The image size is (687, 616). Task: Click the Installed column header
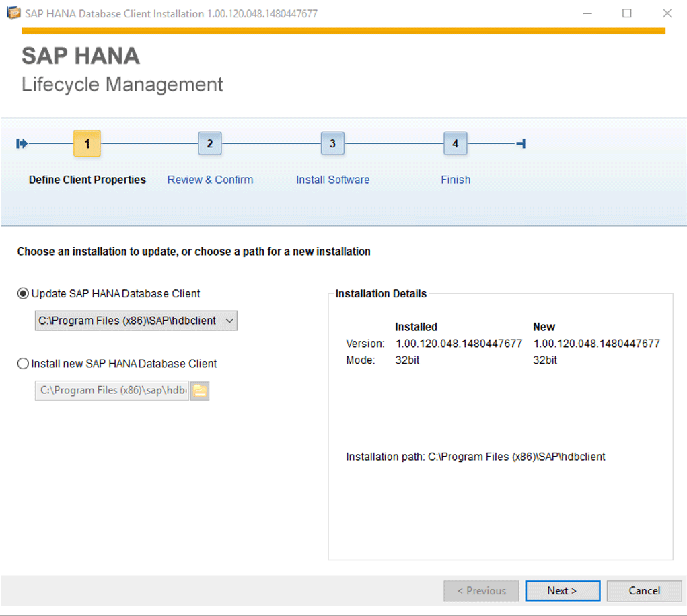[x=417, y=327]
